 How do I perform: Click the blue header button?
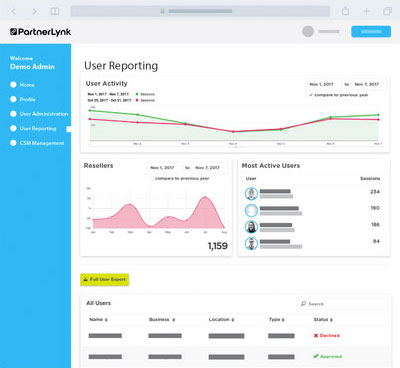click(x=371, y=32)
